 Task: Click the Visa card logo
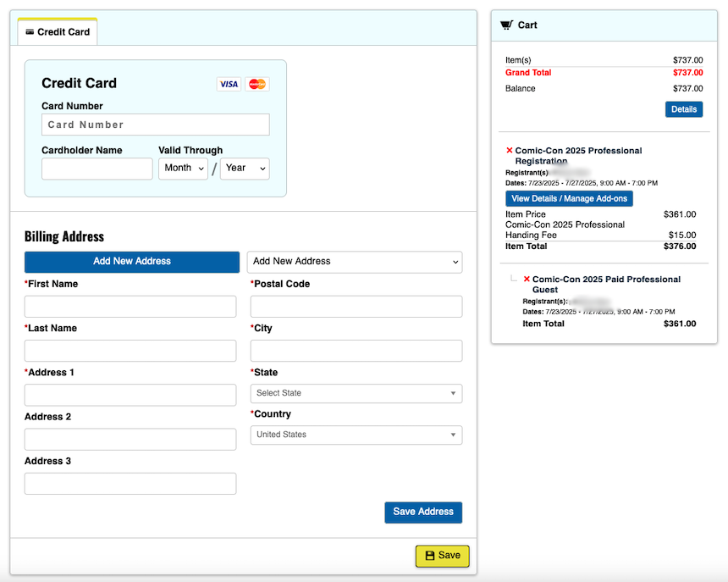pos(229,84)
